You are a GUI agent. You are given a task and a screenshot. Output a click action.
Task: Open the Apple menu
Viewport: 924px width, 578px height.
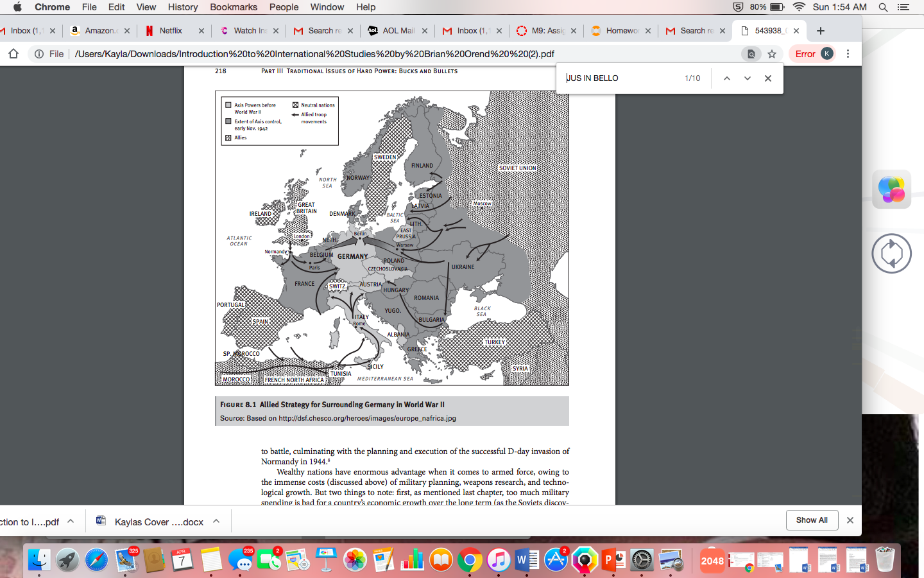[17, 7]
